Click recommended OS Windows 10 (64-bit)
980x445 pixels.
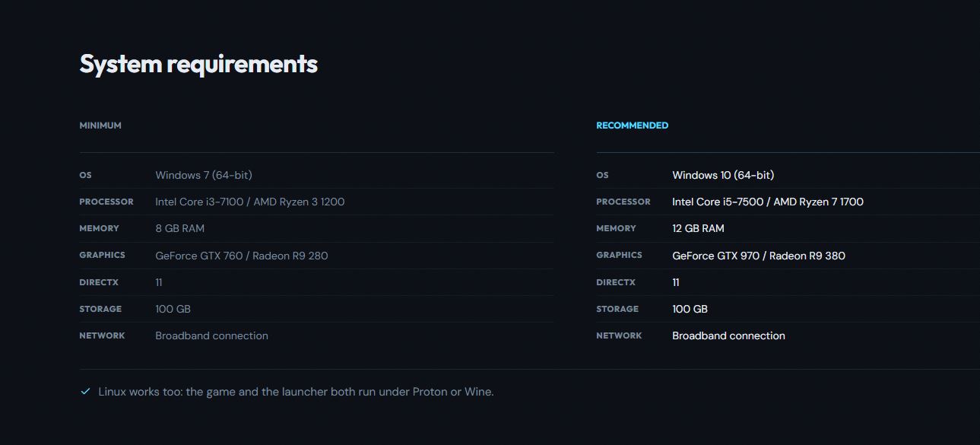click(x=723, y=175)
